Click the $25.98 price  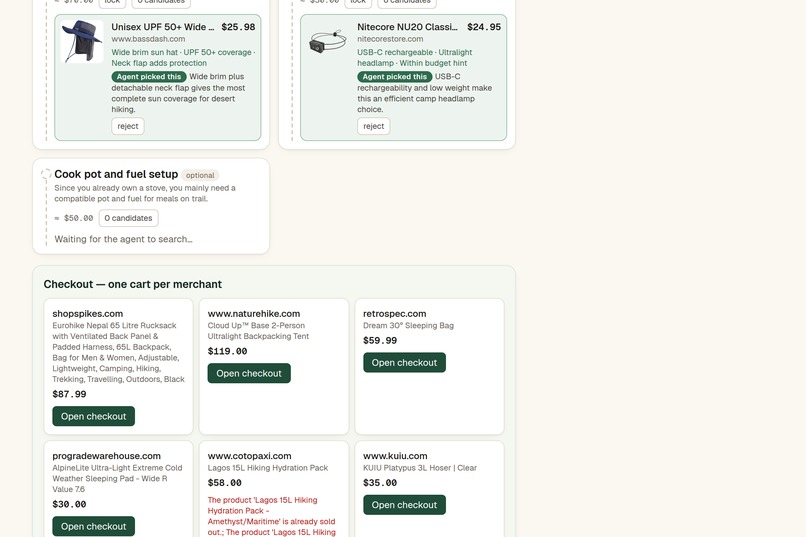(x=238, y=27)
